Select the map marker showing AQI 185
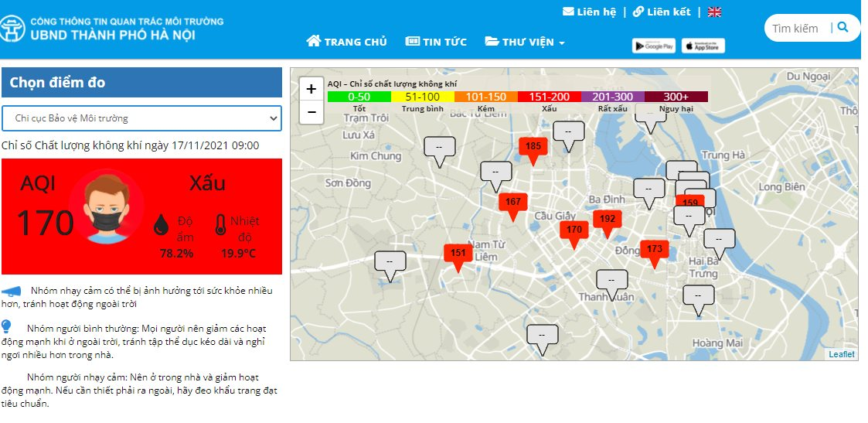The image size is (868, 423). [533, 148]
